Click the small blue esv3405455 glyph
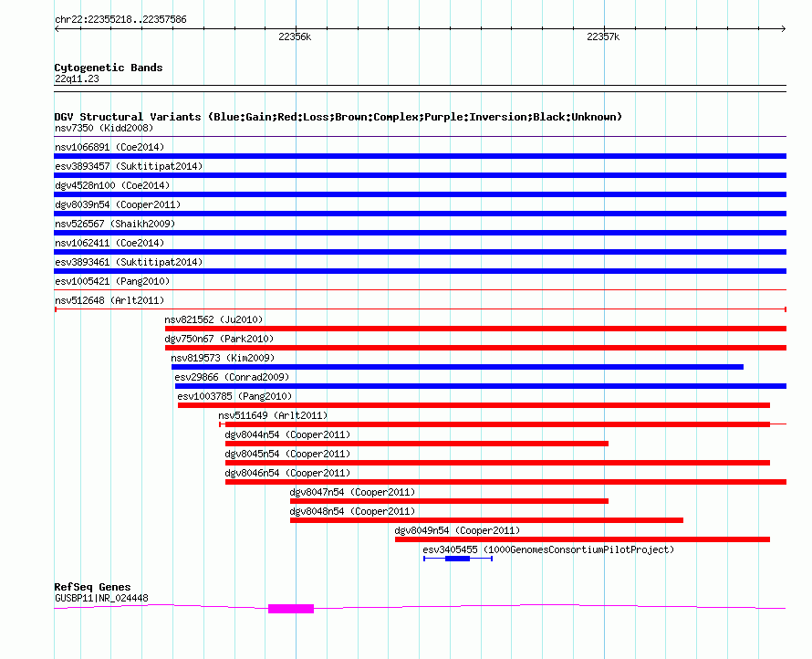The width and height of the screenshot is (812, 659). pyautogui.click(x=458, y=559)
